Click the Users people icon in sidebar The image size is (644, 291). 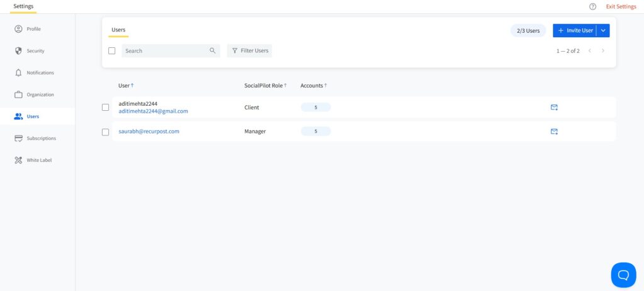(x=18, y=117)
